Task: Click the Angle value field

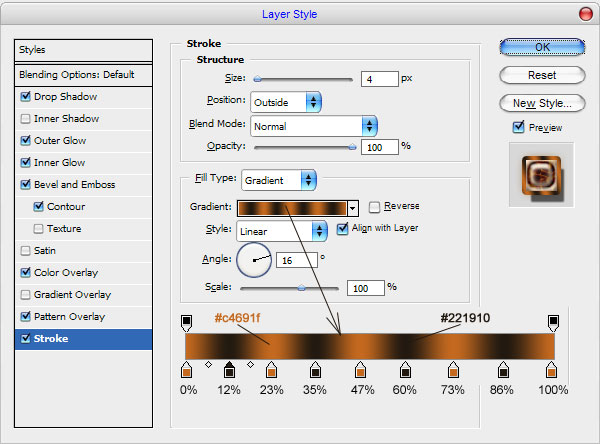Action: click(297, 260)
